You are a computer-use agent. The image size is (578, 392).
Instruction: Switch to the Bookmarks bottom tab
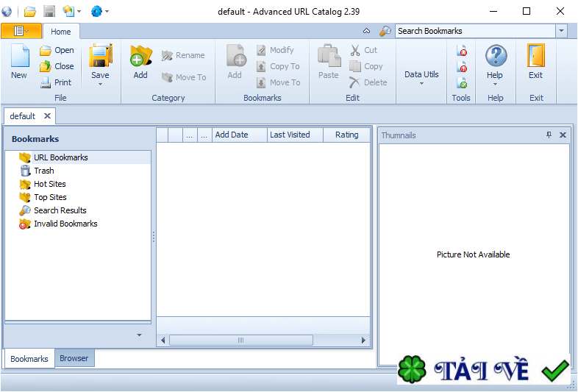(29, 359)
